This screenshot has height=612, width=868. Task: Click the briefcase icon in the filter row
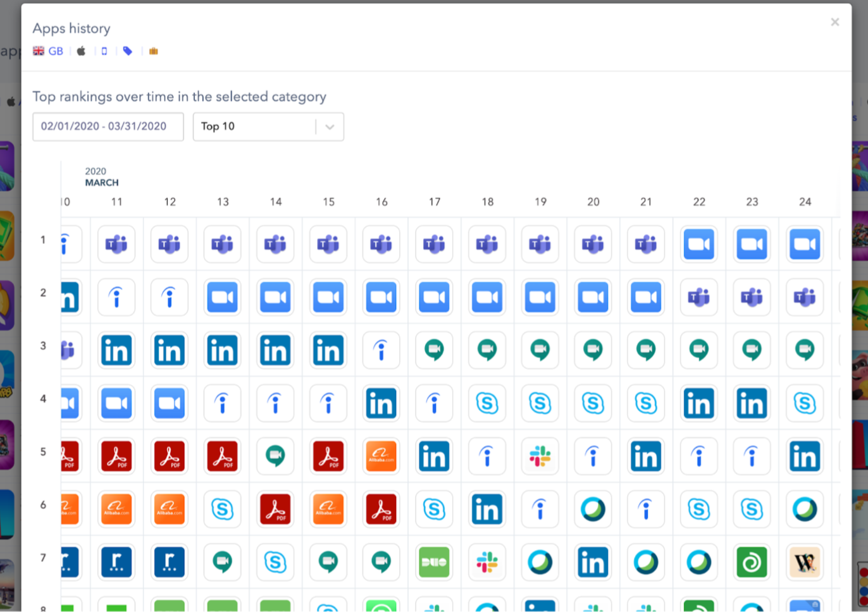pyautogui.click(x=153, y=51)
